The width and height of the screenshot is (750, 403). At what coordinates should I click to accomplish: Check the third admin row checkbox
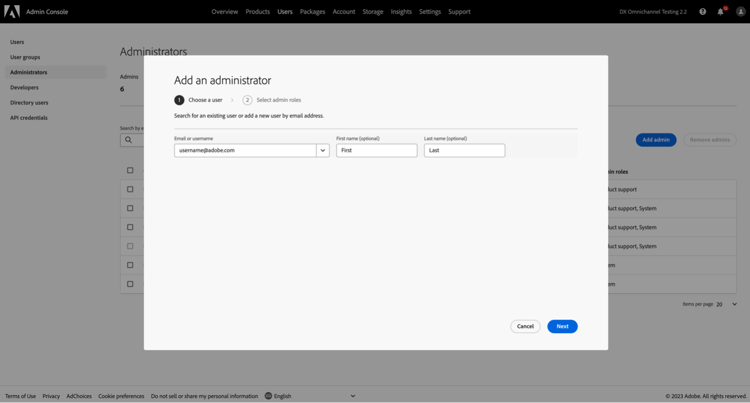[130, 227]
